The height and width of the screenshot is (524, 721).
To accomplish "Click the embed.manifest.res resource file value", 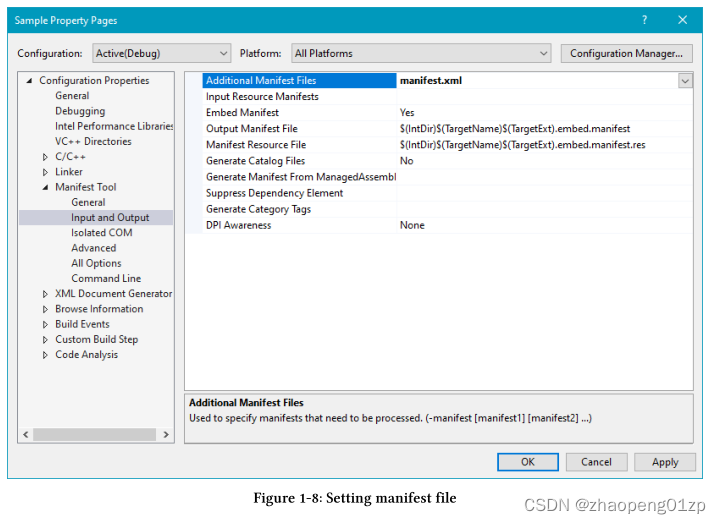I will pyautogui.click(x=522, y=145).
